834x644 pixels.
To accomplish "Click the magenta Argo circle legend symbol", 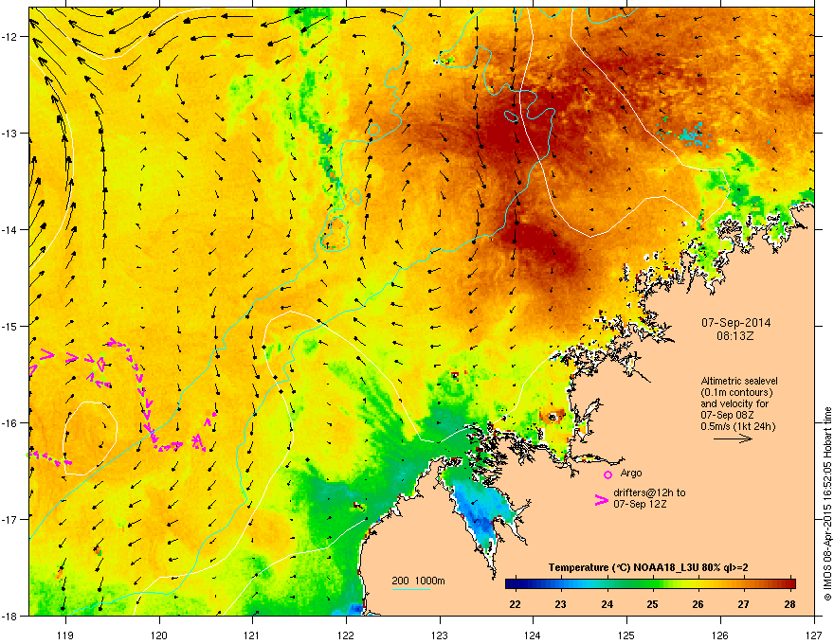I will coord(607,474).
